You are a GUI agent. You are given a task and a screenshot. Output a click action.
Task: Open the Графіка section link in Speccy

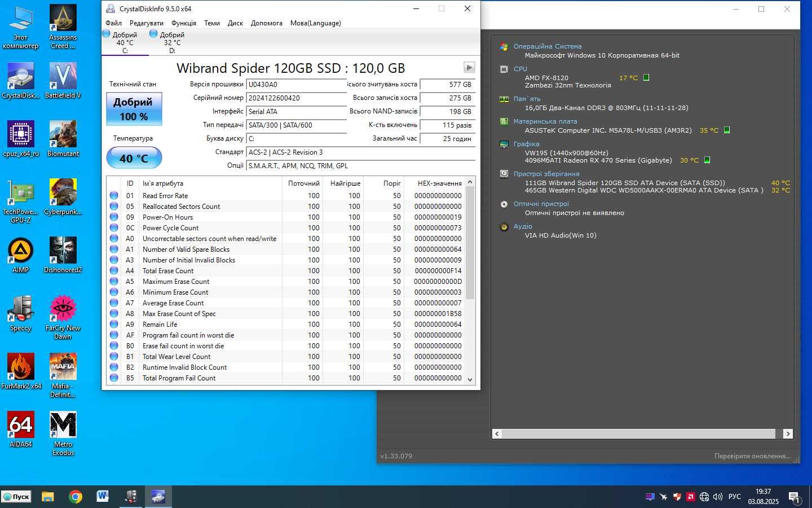pyautogui.click(x=526, y=144)
